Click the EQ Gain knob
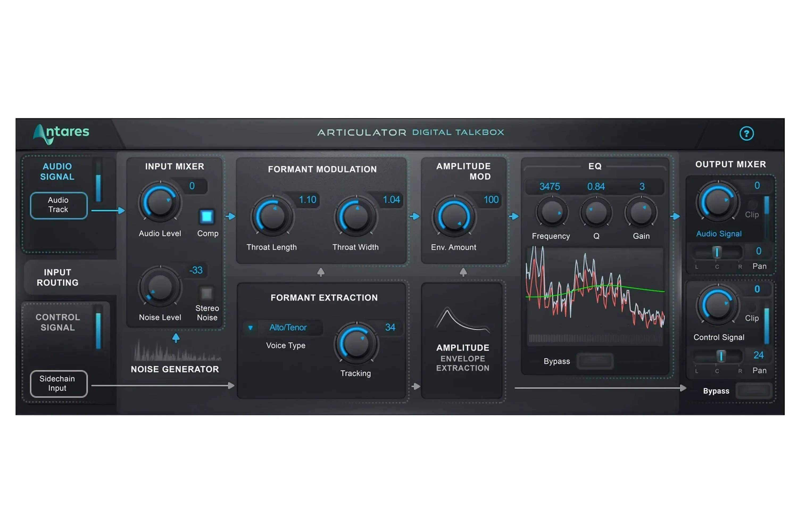The image size is (798, 532). (x=641, y=212)
